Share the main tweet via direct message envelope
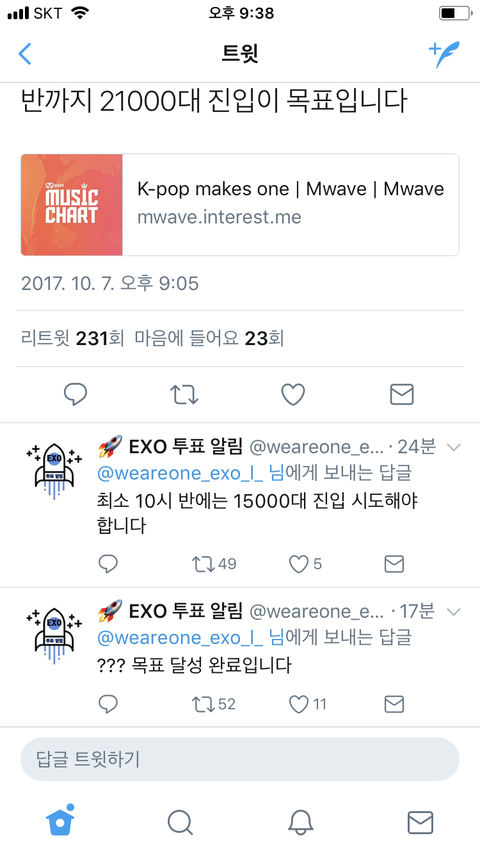Viewport: 480px width, 854px height. click(402, 394)
